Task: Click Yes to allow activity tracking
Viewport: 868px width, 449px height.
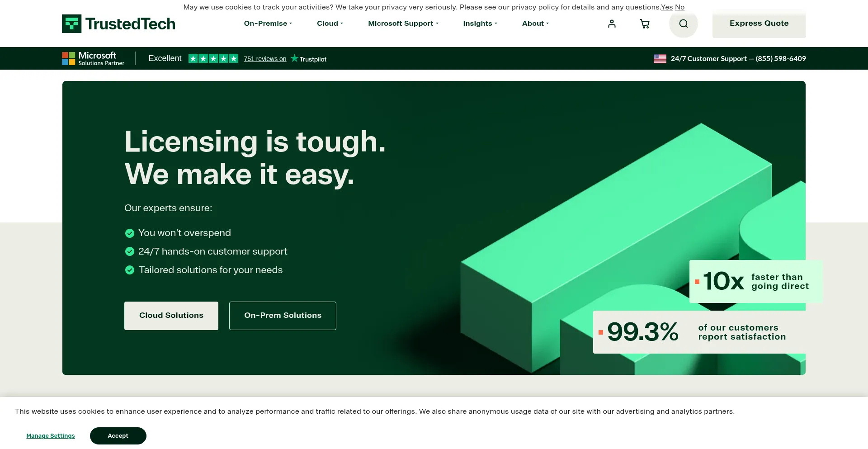Action: [667, 7]
